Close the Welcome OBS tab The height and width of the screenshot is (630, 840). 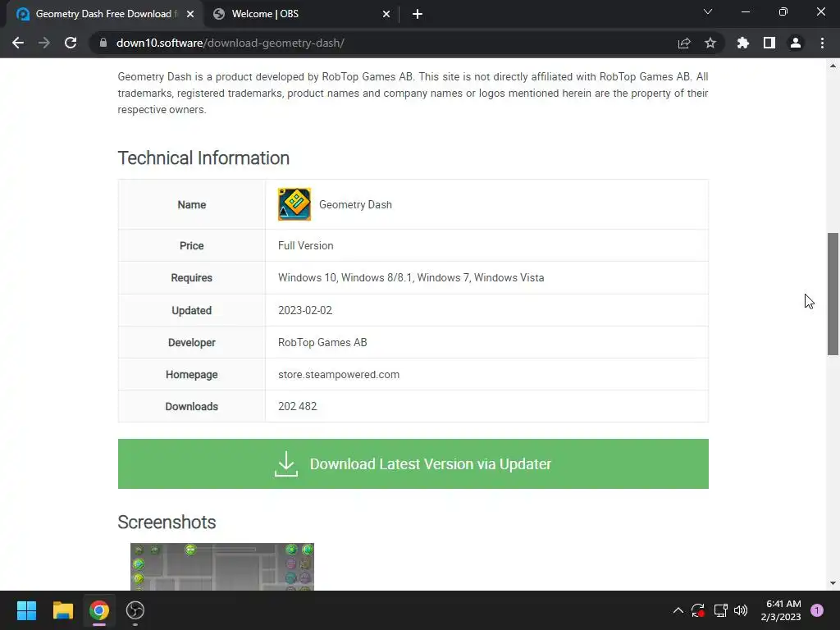click(x=386, y=14)
